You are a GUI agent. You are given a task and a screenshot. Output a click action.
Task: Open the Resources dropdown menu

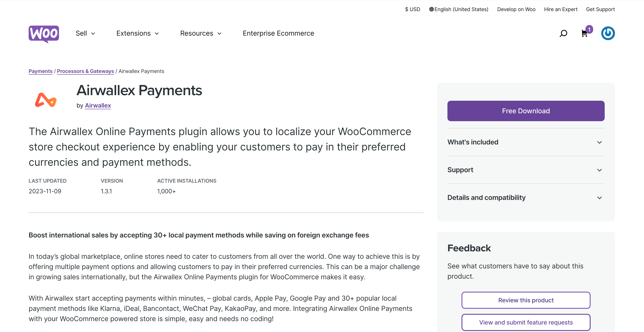(201, 33)
